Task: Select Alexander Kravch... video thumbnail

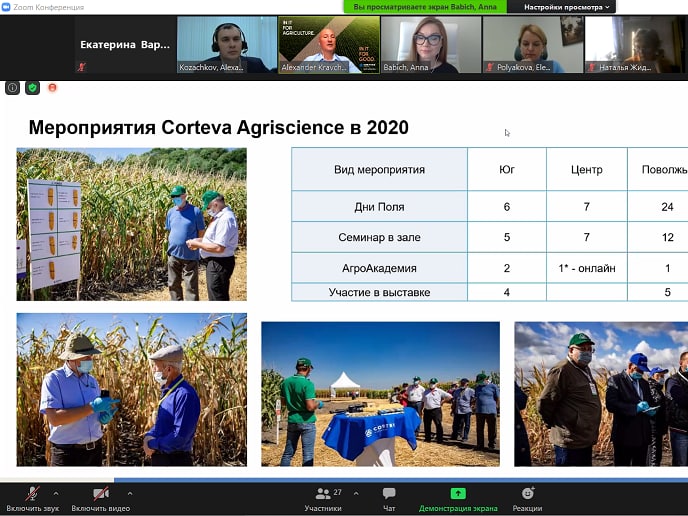Action: (329, 44)
